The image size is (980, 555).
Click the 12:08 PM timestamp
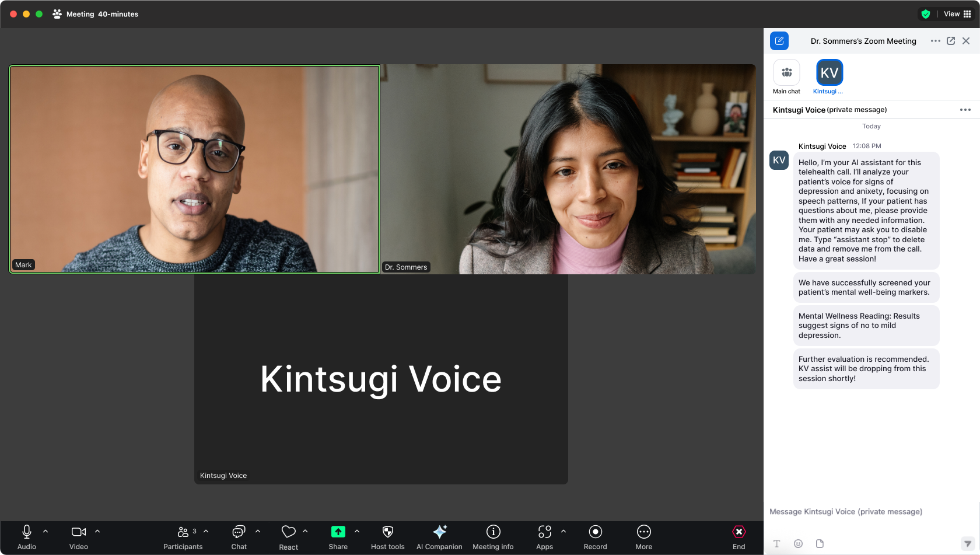867,146
